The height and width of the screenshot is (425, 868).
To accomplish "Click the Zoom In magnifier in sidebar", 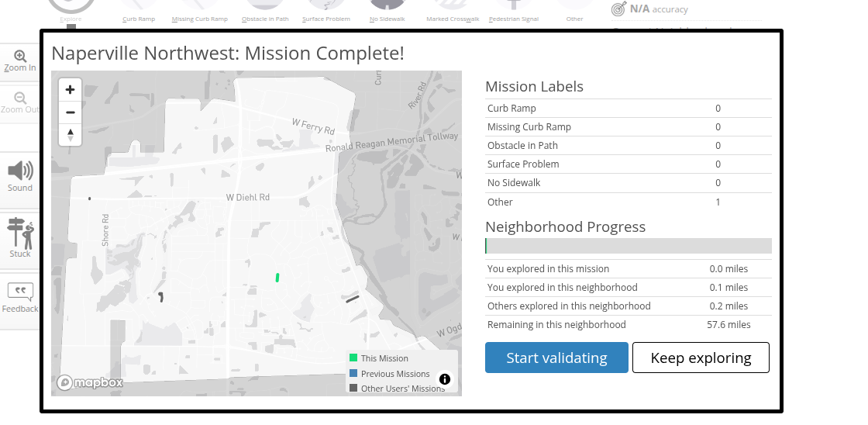I will 20,56.
